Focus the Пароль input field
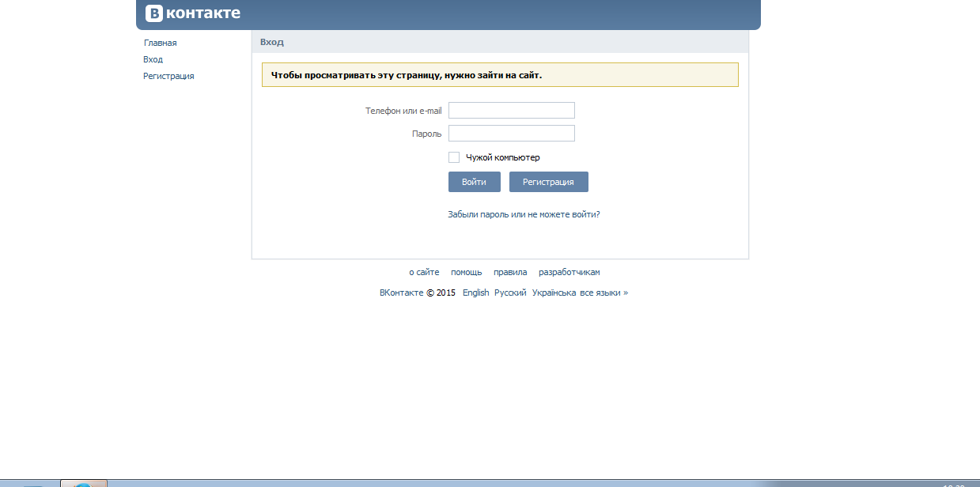This screenshot has width=980, height=487. [512, 134]
